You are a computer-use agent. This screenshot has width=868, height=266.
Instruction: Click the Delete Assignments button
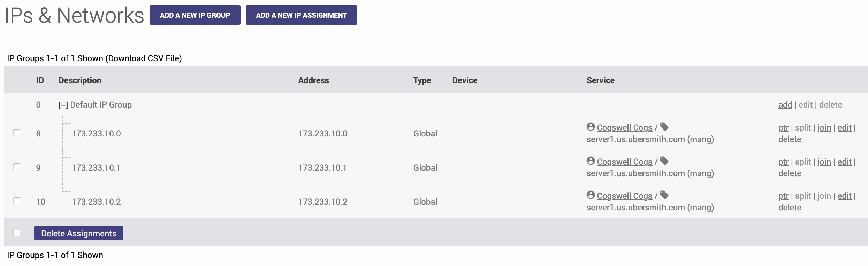point(79,233)
